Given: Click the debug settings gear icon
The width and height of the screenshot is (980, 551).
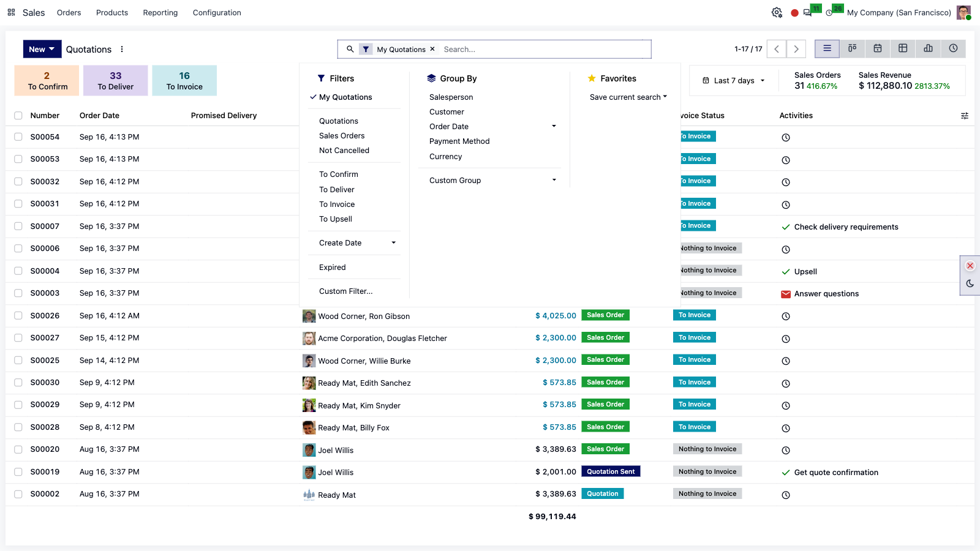Looking at the screenshot, I should tap(777, 12).
